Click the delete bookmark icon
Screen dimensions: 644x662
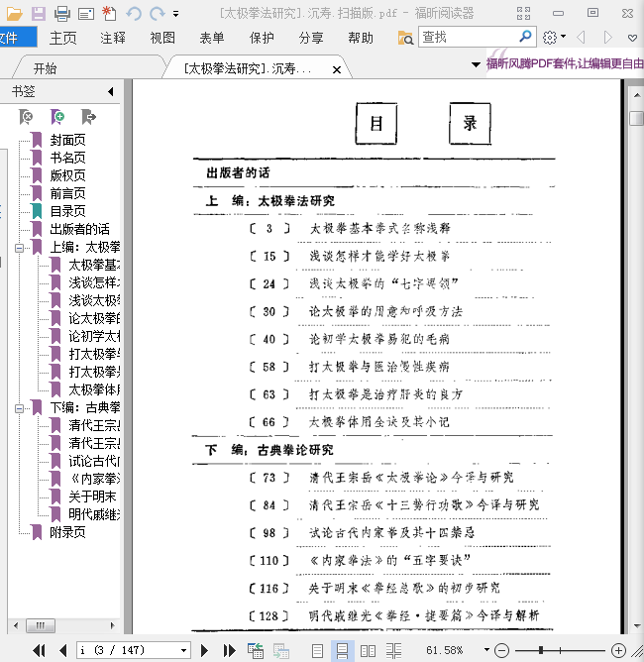click(x=26, y=117)
